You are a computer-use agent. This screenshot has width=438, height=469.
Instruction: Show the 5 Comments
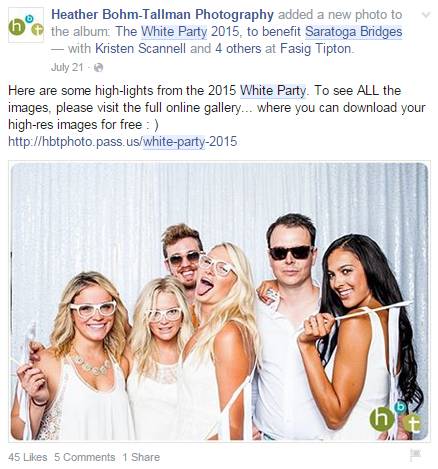[x=85, y=457]
